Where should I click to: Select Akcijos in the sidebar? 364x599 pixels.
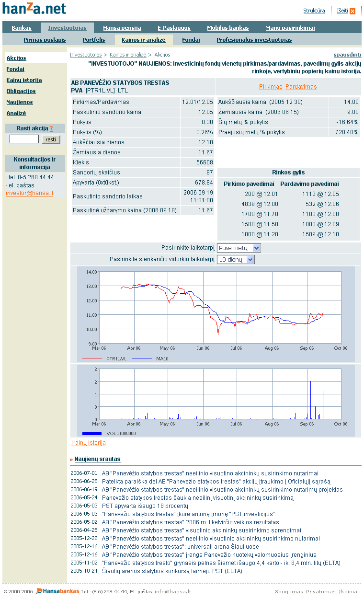pyautogui.click(x=16, y=58)
